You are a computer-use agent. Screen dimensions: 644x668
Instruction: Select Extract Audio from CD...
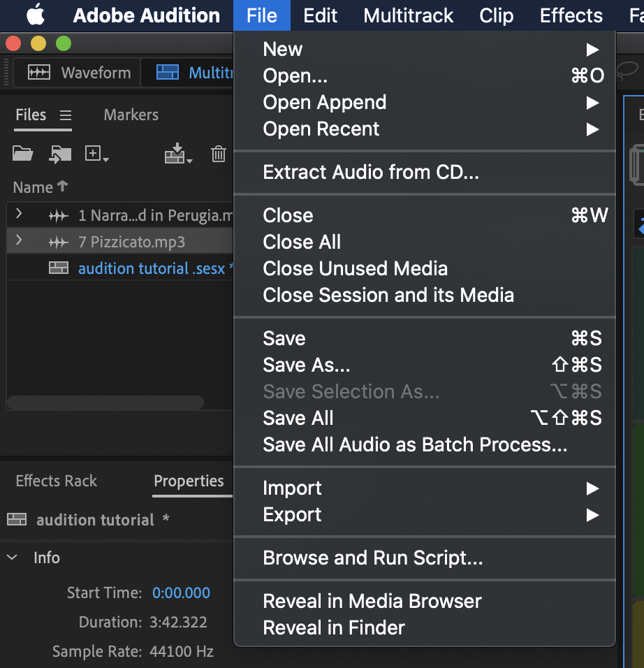click(425, 173)
